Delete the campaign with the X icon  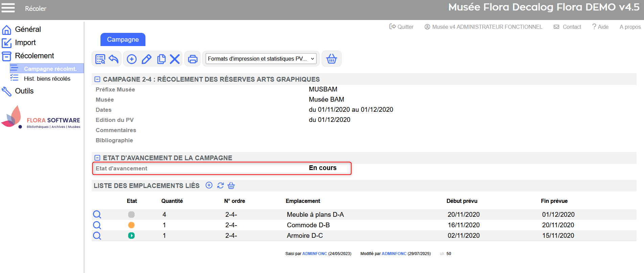[175, 59]
